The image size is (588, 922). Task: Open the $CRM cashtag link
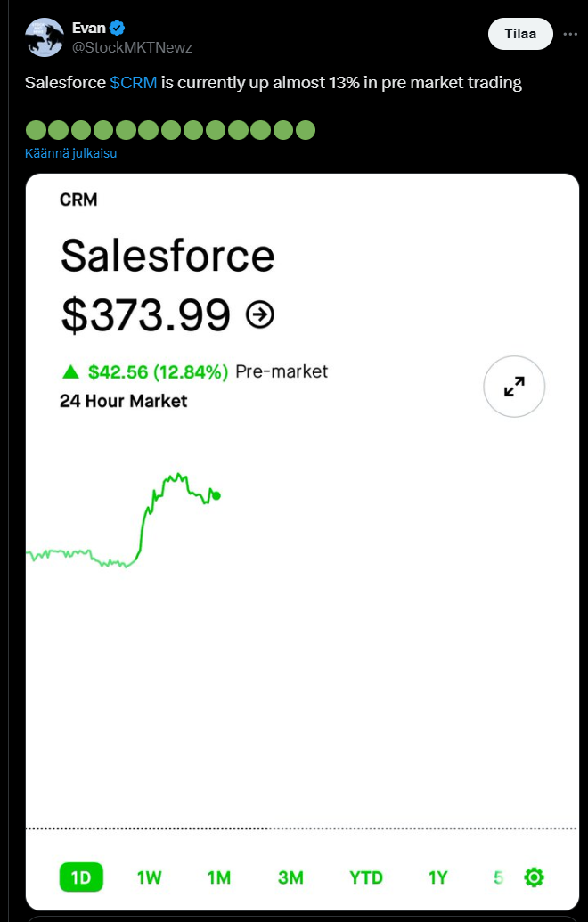134,83
